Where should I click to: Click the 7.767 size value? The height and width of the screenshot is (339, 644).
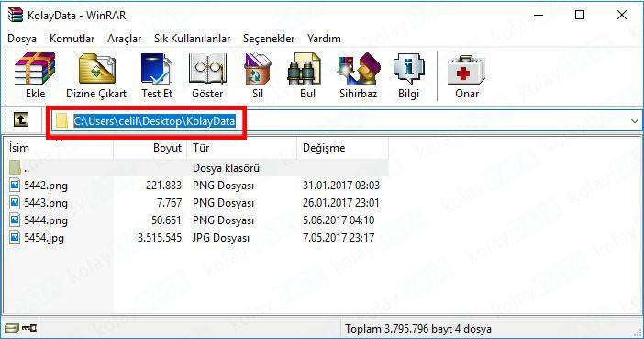169,203
